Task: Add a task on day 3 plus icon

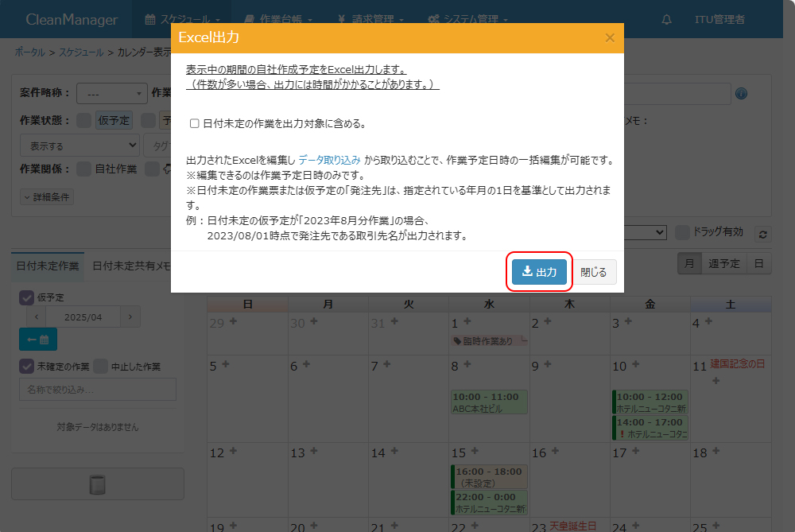Action: tap(628, 321)
